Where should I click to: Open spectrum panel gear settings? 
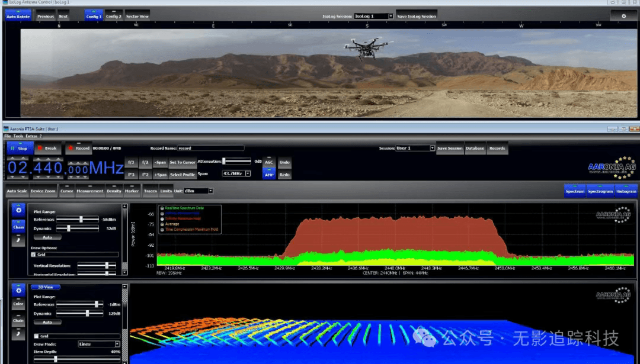pyautogui.click(x=18, y=210)
